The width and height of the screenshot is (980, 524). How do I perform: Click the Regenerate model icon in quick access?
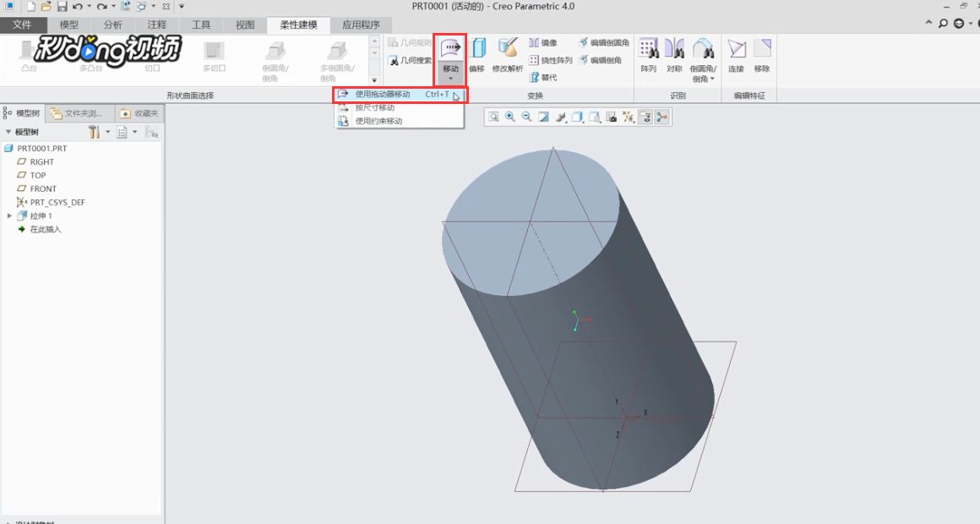pos(126,6)
